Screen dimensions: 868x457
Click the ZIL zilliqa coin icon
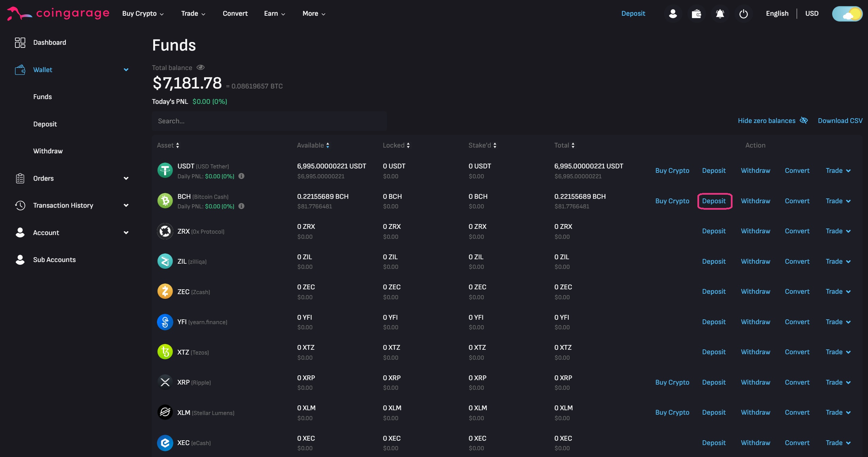click(165, 261)
